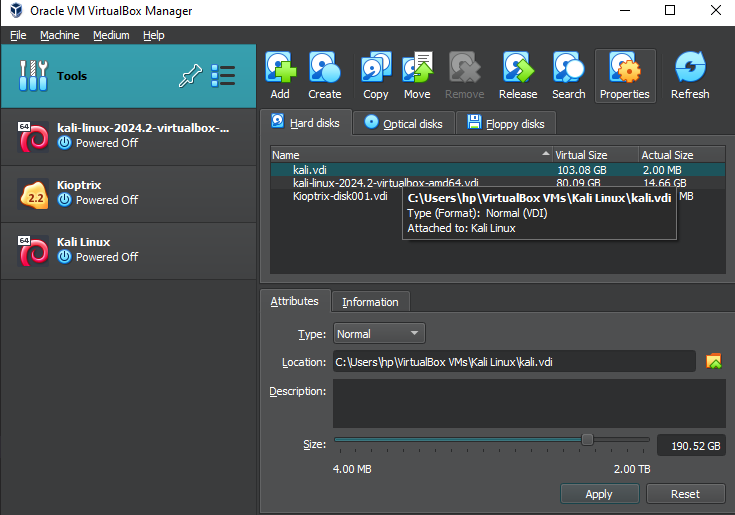The image size is (735, 515).
Task: Click the Release disk toolbar icon
Action: (x=517, y=75)
